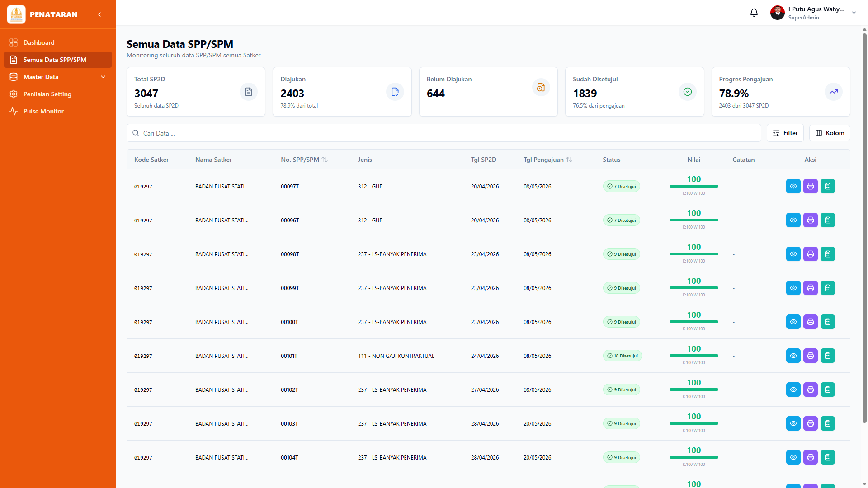Print the 00097T row document
Viewport: 868px width, 488px height.
[810, 186]
